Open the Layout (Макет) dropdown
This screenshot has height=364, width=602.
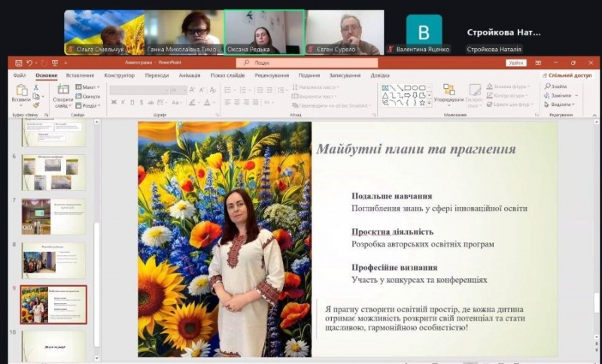click(88, 87)
